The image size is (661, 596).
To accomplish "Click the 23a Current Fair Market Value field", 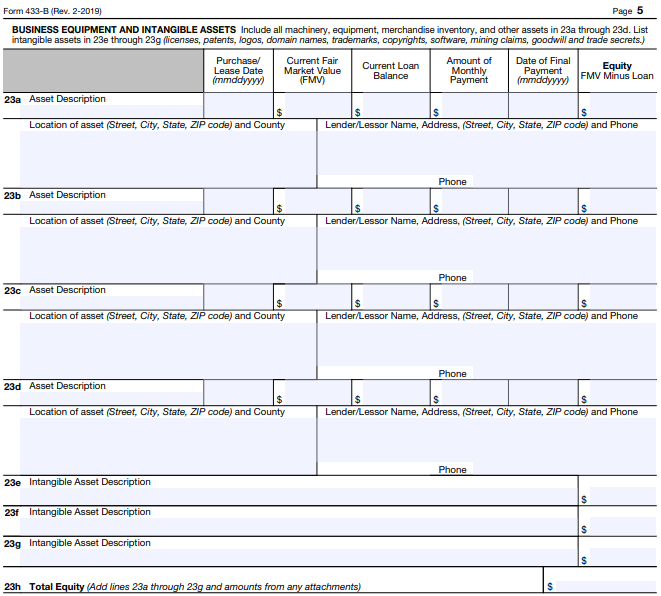I will coord(317,106).
